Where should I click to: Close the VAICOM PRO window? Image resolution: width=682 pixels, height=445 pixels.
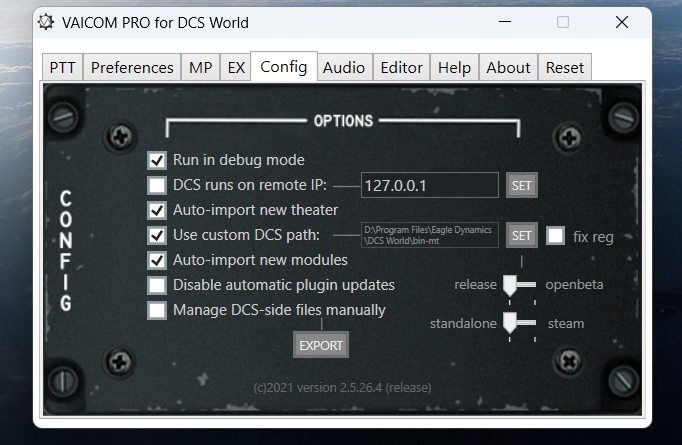click(x=622, y=22)
